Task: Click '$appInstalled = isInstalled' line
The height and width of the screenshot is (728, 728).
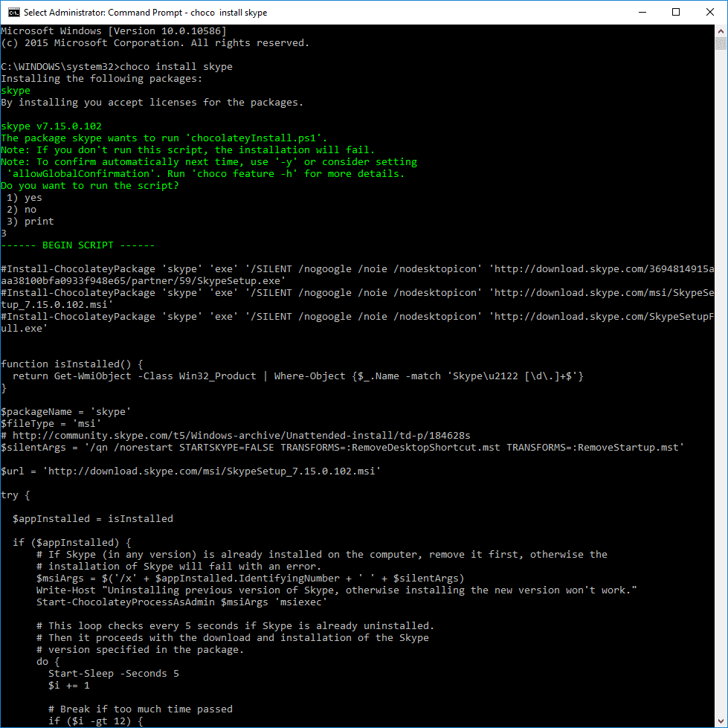Action: [x=93, y=519]
